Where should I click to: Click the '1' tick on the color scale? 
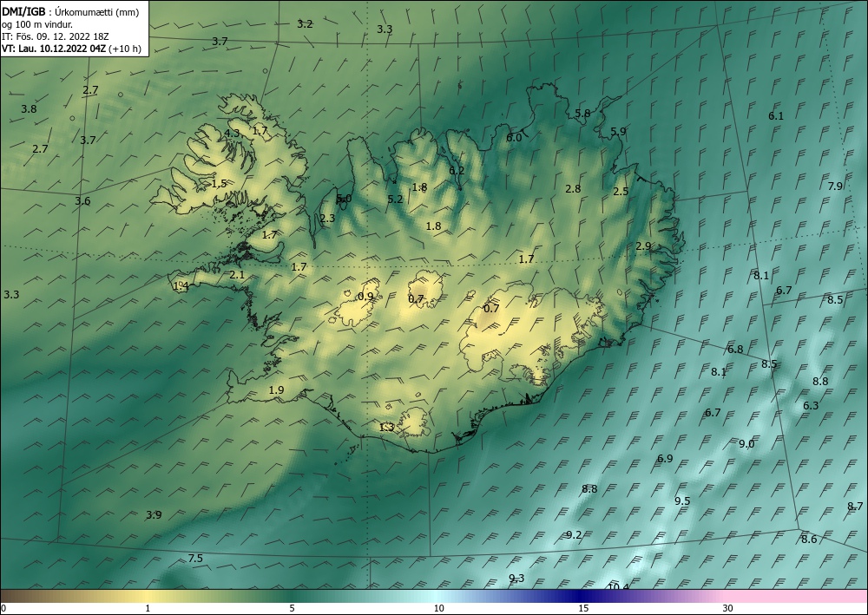tap(148, 609)
